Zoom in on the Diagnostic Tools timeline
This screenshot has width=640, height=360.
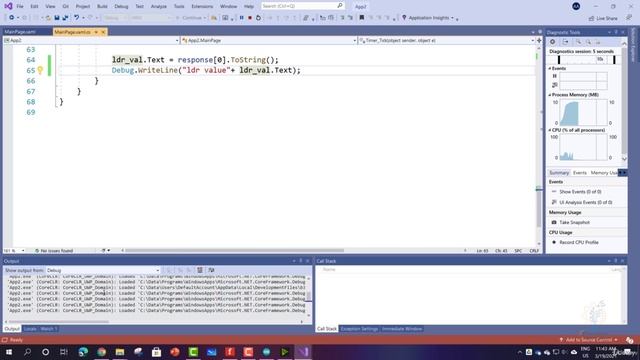tap(578, 42)
